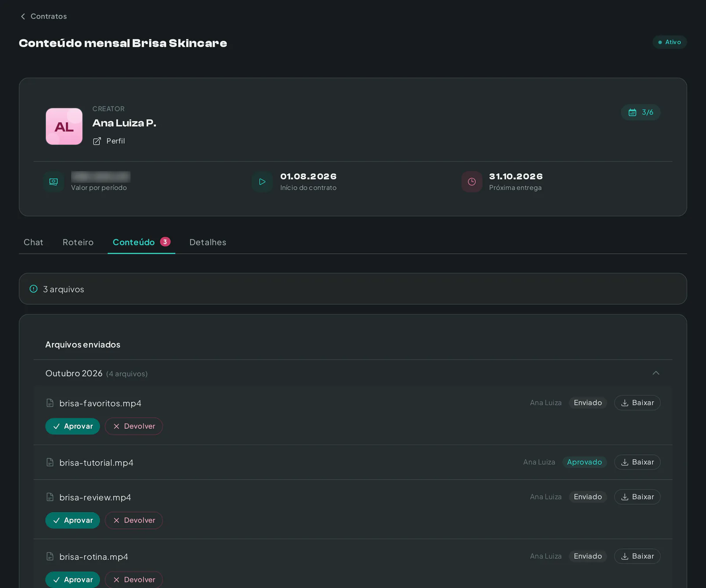This screenshot has width=706, height=588.
Task: Open the Roteiro tab
Action: coord(78,242)
